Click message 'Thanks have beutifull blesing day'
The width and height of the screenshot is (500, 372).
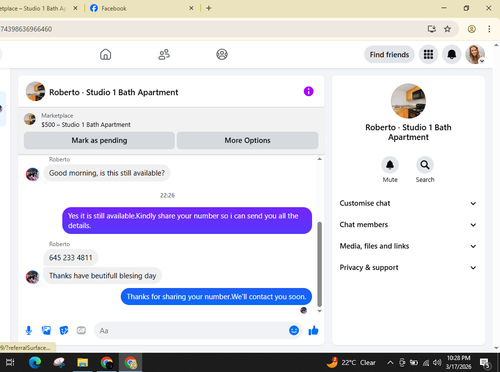(x=102, y=276)
